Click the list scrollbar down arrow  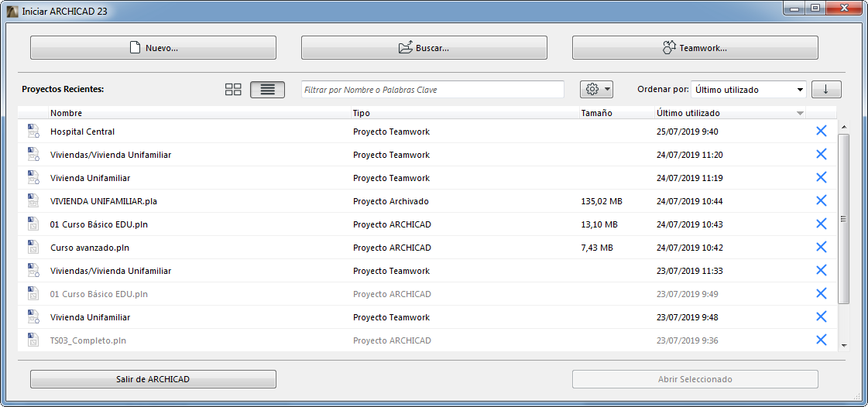pyautogui.click(x=844, y=345)
